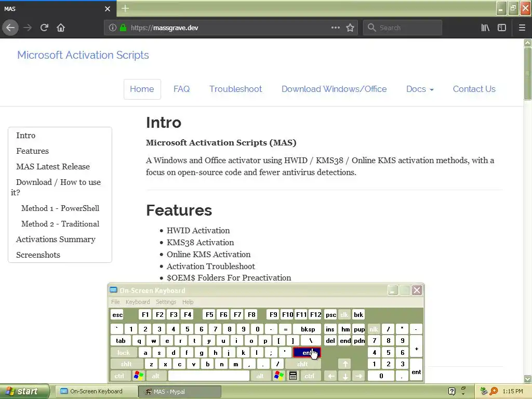Image resolution: width=532 pixels, height=399 pixels.
Task: Toggle the left ctrl key on keyboard
Action: 119,376
